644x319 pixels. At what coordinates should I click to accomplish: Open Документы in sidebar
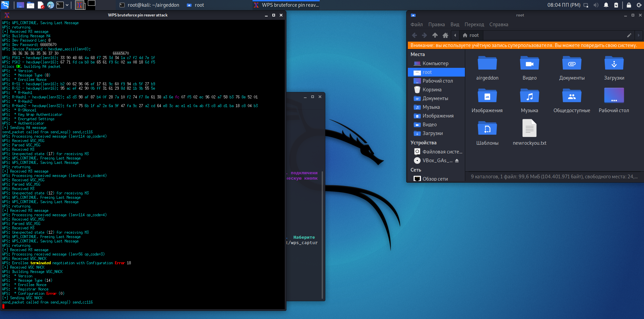tap(436, 98)
